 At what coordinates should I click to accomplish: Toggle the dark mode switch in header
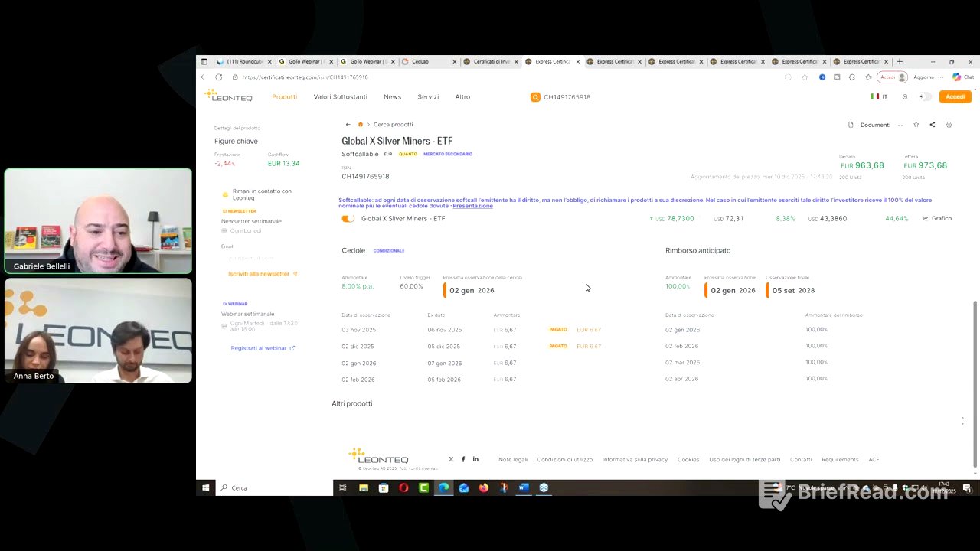[926, 97]
